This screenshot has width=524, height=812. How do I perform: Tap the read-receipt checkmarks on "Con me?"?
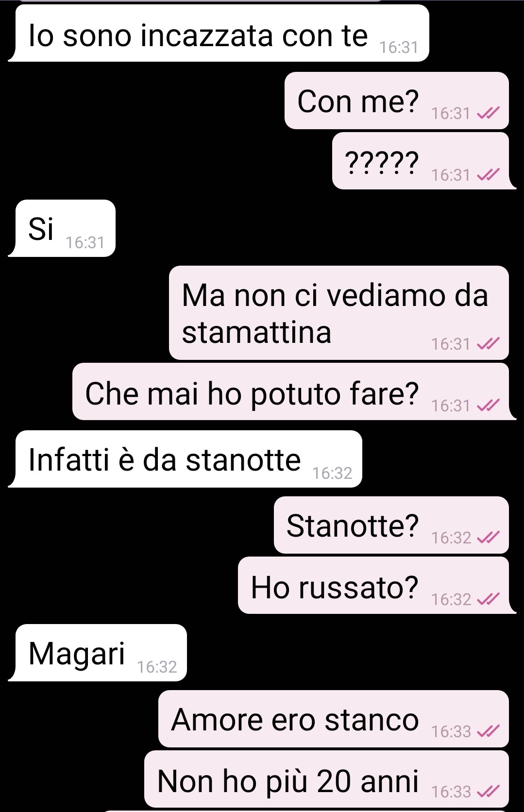(488, 113)
